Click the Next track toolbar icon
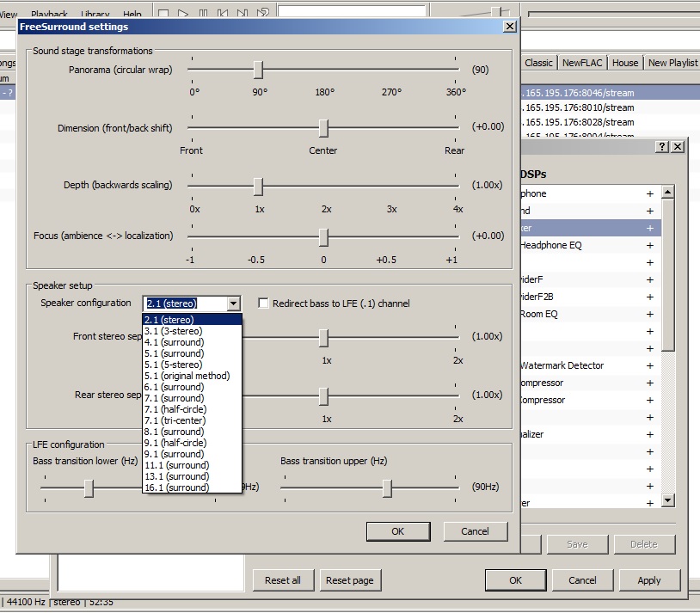Viewport: 700px width, 613px height. point(243,14)
